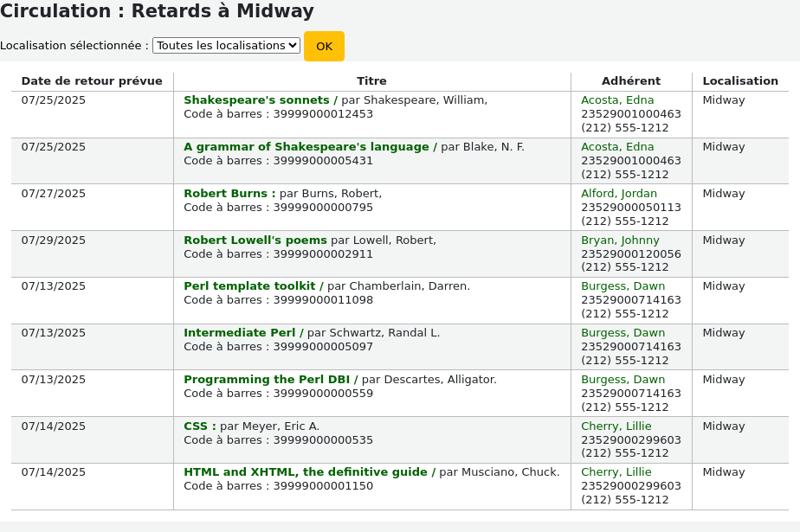Viewport: 800px width, 532px height.
Task: Open Burgess, Dawn in Perl template toolkit row
Action: (x=623, y=285)
